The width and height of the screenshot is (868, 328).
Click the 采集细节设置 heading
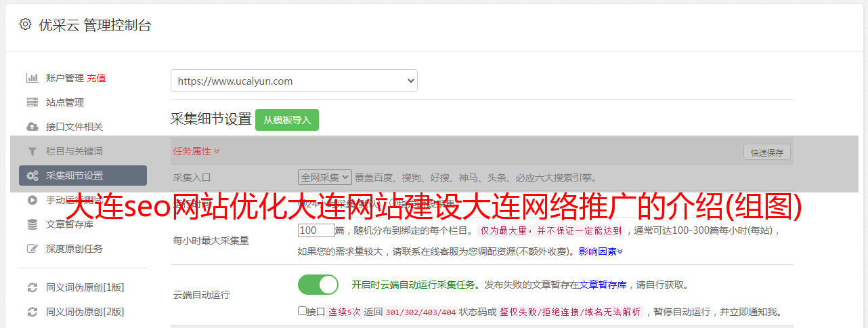tap(211, 119)
